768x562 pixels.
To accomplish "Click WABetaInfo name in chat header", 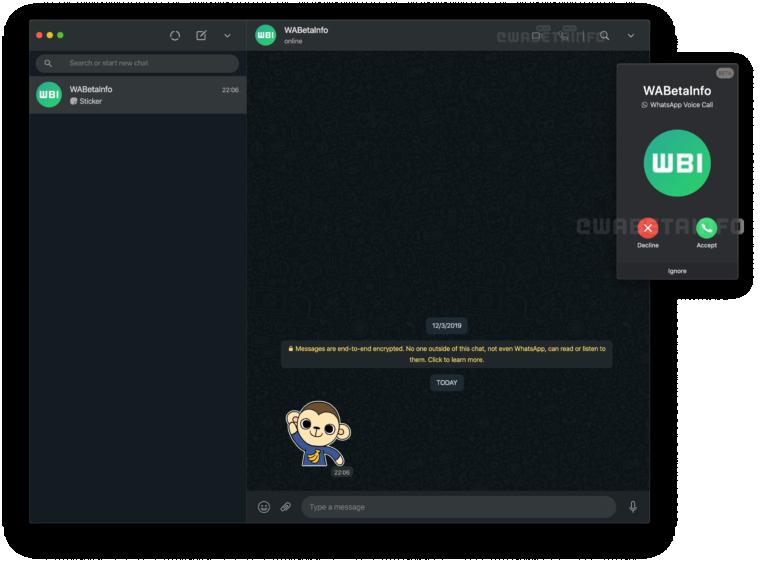I will [x=306, y=30].
